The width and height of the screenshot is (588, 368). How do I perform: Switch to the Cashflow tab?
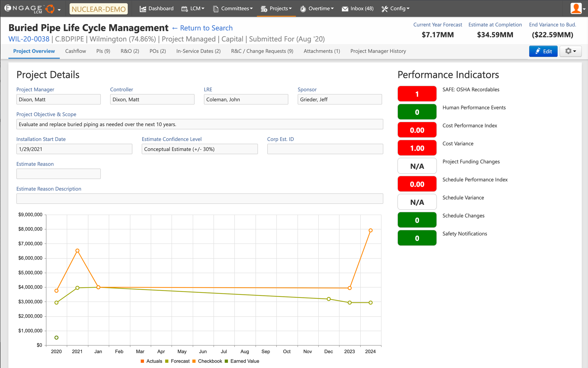coord(76,51)
